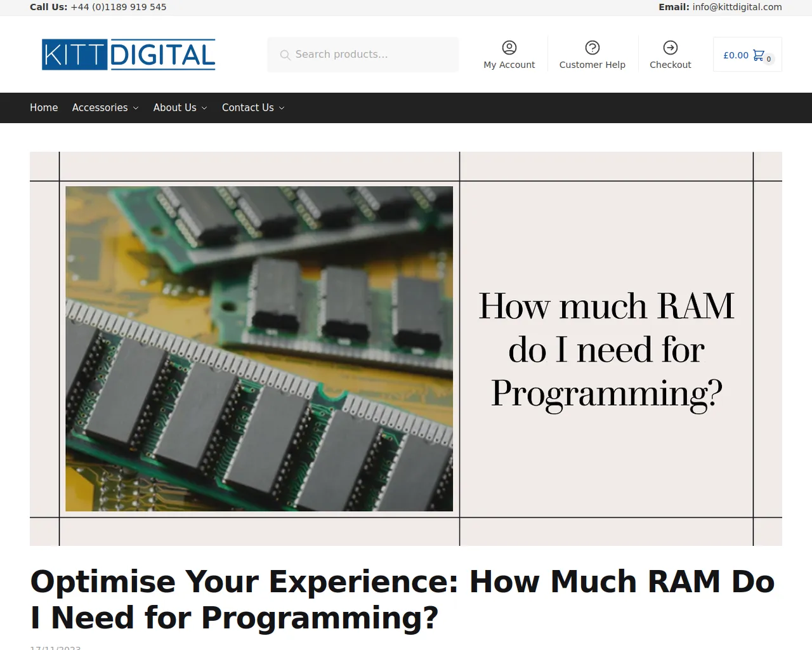Click the Checkout arrow circle icon
The image size is (812, 650).
[670, 48]
